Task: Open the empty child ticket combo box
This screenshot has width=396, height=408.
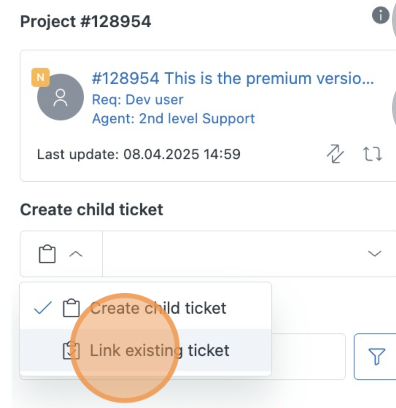Action: 249,254
